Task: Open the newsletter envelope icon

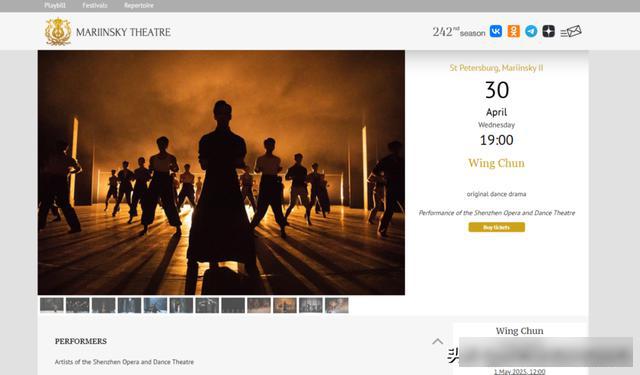Action: click(571, 31)
